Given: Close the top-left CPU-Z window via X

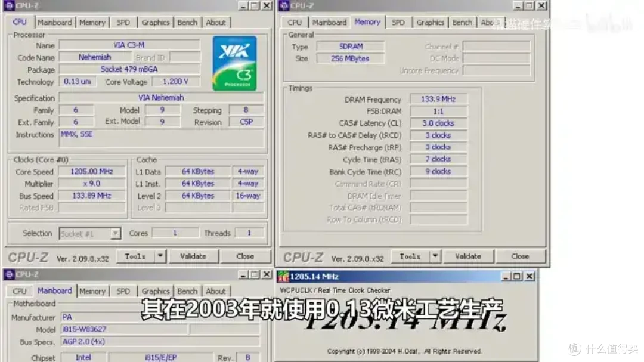Looking at the screenshot, I should (267, 6).
